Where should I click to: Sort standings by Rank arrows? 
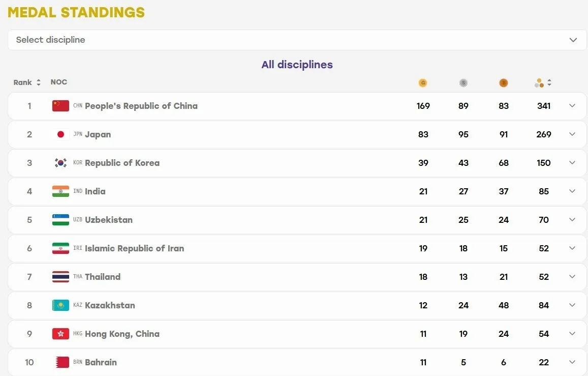point(38,82)
